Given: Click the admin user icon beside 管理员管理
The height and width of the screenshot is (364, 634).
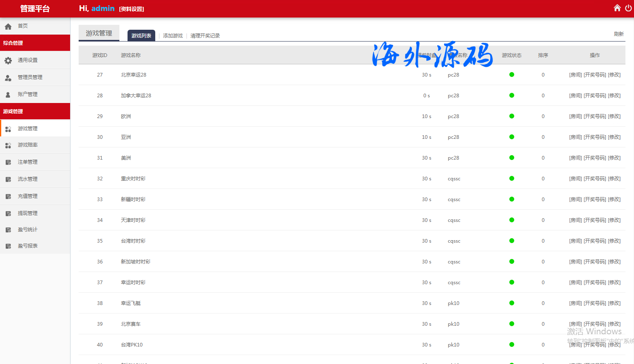Looking at the screenshot, I should pos(8,77).
